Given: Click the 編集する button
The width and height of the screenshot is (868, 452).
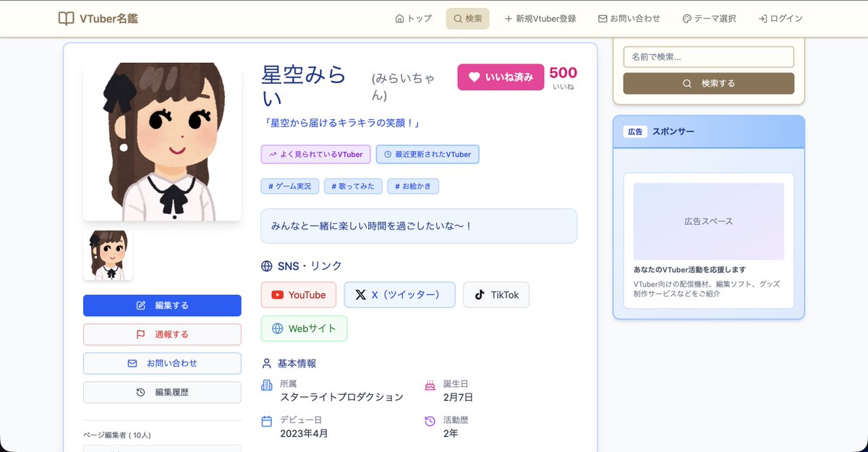Looking at the screenshot, I should tap(162, 305).
